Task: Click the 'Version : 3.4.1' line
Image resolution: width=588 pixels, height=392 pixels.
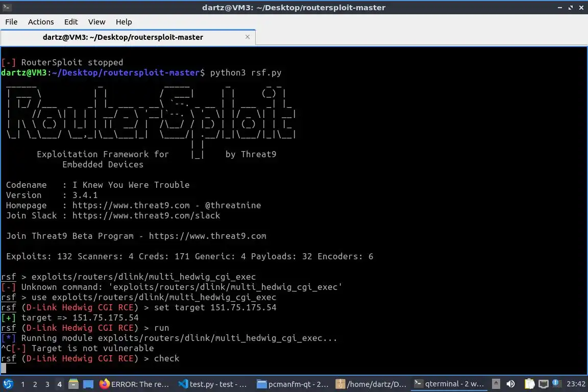Action: pyautogui.click(x=52, y=195)
